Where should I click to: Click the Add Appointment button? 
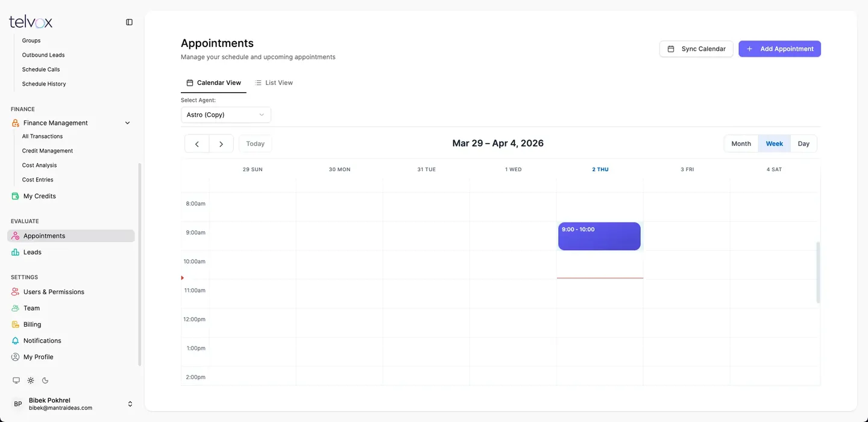(779, 49)
